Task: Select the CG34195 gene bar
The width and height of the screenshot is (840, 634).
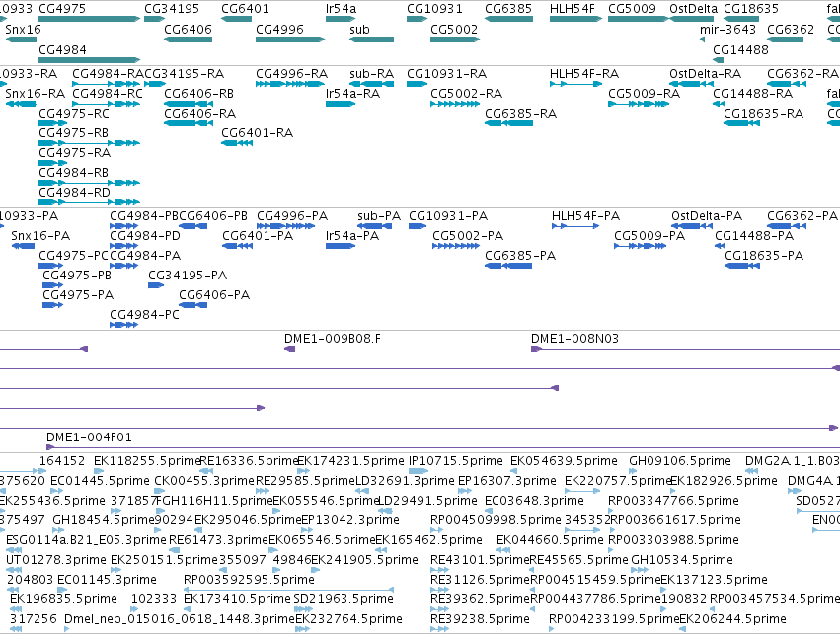Action: pos(155,19)
